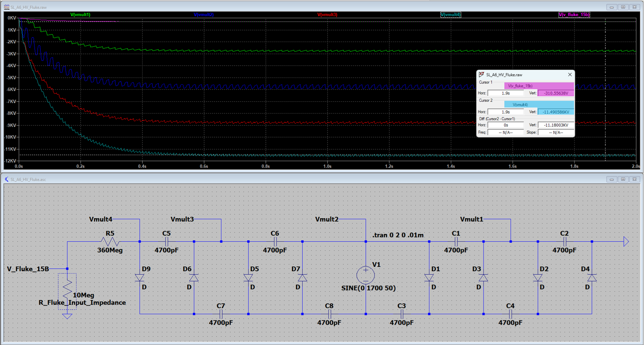Click the Vmult3 net label
This screenshot has height=345, width=644.
point(182,219)
